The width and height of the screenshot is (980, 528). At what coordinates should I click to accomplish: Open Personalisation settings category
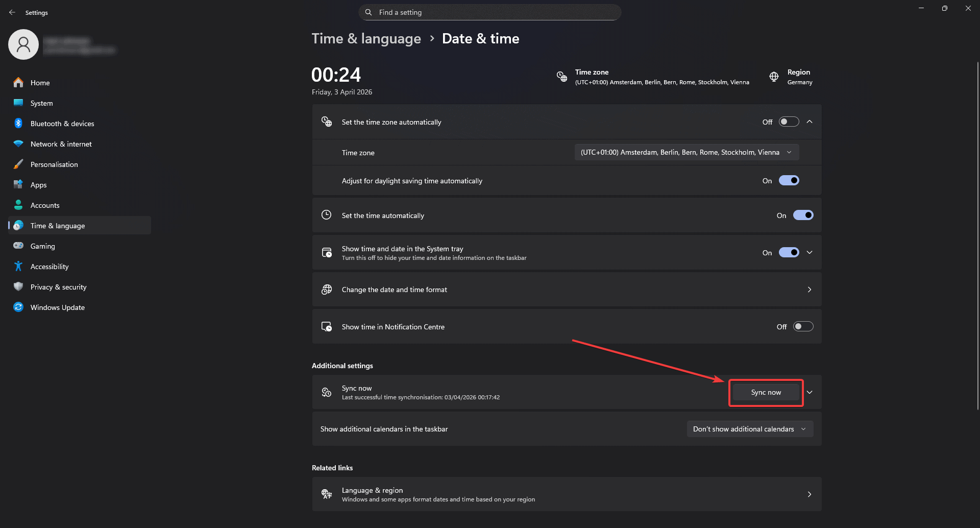(x=80, y=164)
